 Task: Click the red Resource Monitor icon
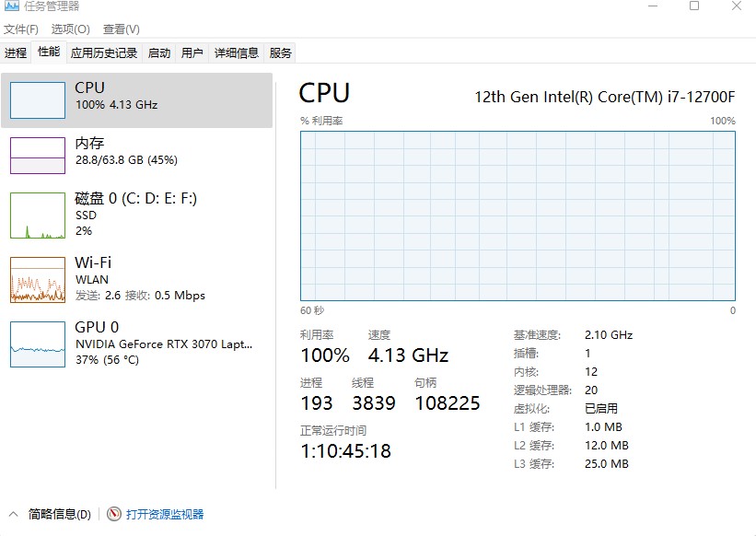[x=113, y=514]
